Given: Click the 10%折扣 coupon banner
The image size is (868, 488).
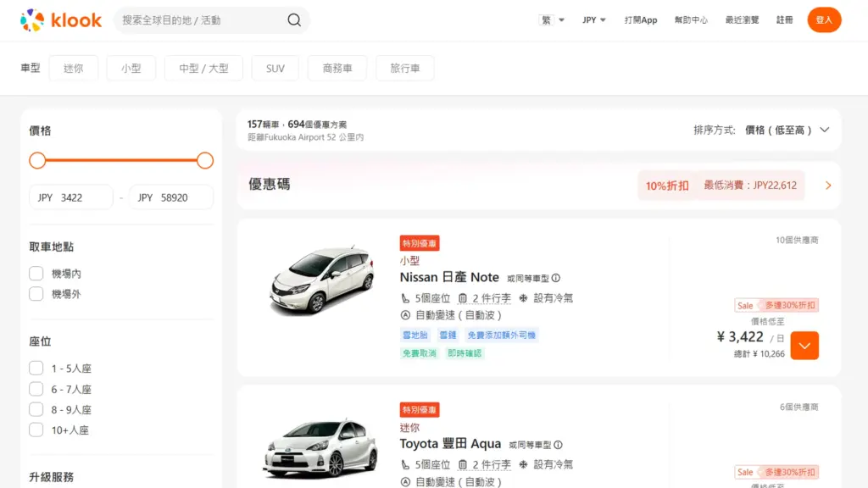Looking at the screenshot, I should pos(721,186).
